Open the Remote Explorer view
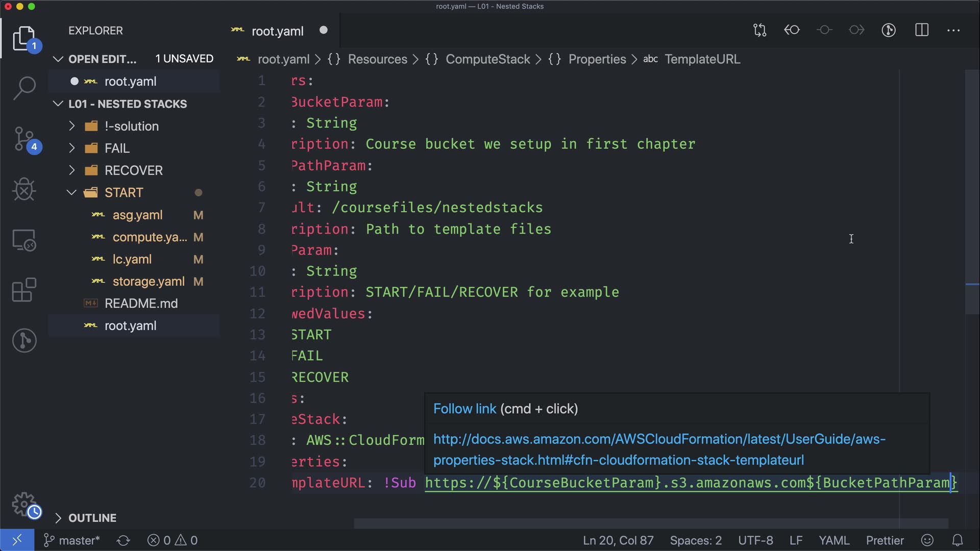 click(24, 240)
